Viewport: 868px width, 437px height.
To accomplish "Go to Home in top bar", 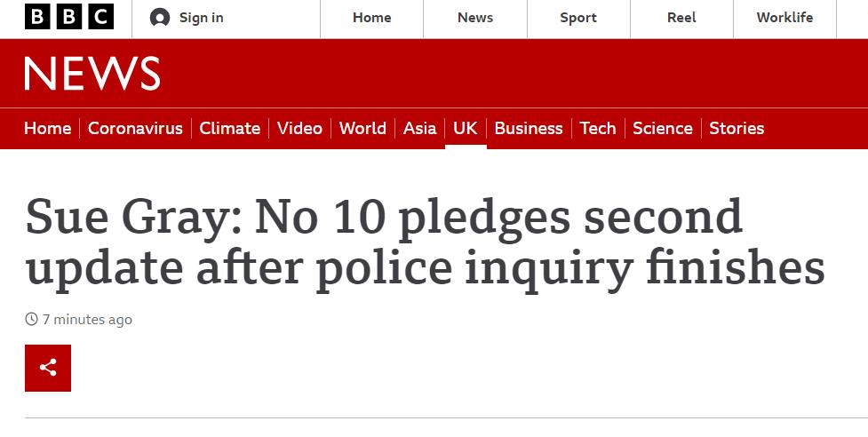I will click(371, 18).
